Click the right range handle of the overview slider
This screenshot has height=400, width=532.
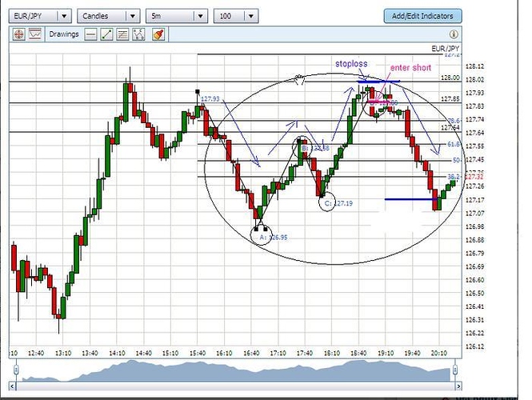455,370
